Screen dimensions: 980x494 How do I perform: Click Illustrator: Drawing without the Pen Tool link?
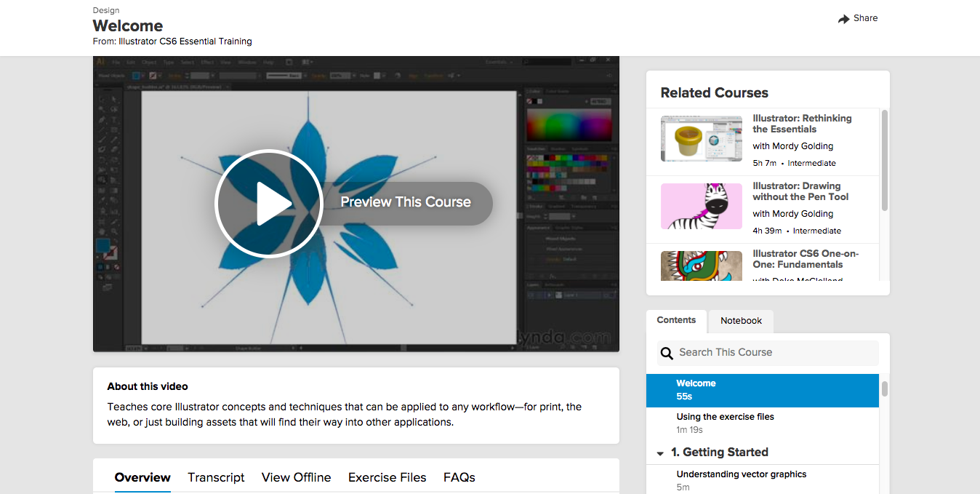coord(800,191)
